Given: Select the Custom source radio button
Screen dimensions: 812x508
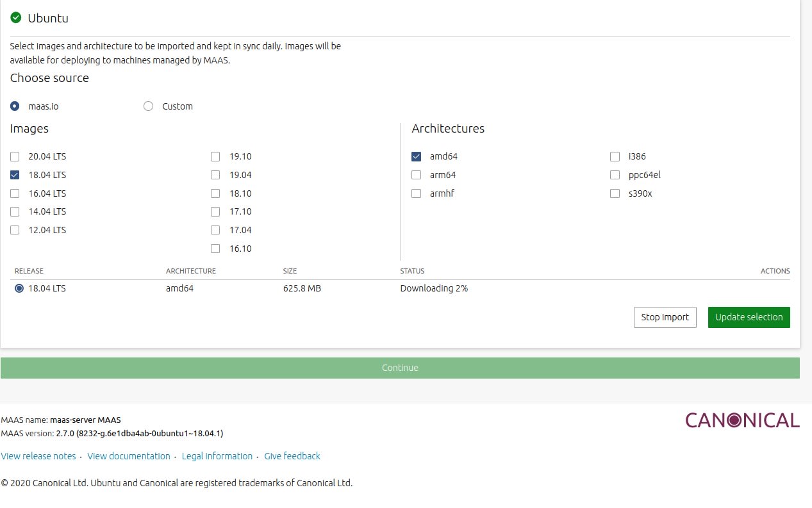Looking at the screenshot, I should pyautogui.click(x=149, y=106).
